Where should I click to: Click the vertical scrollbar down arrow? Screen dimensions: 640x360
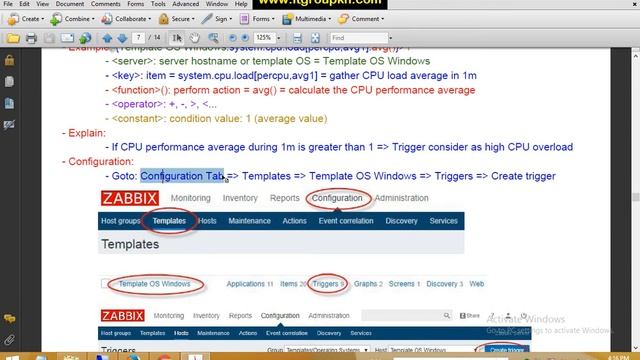636,348
